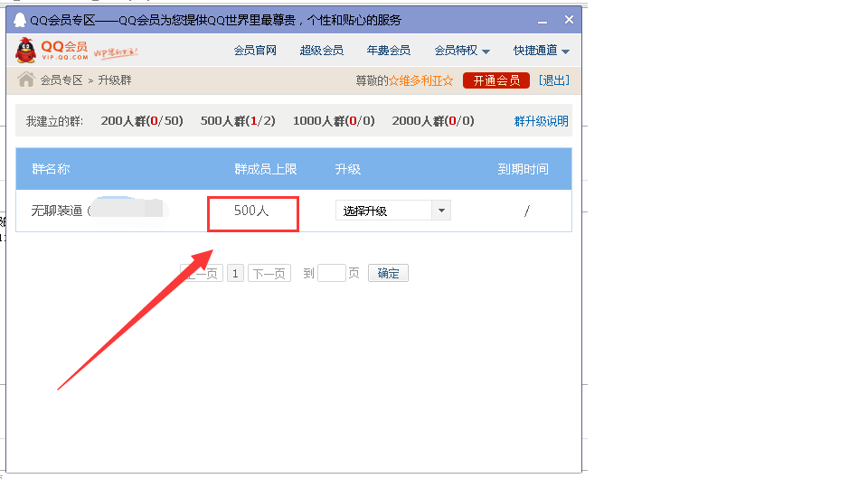Click the username ☆维多利亚☆
The image size is (868, 488).
pos(420,80)
